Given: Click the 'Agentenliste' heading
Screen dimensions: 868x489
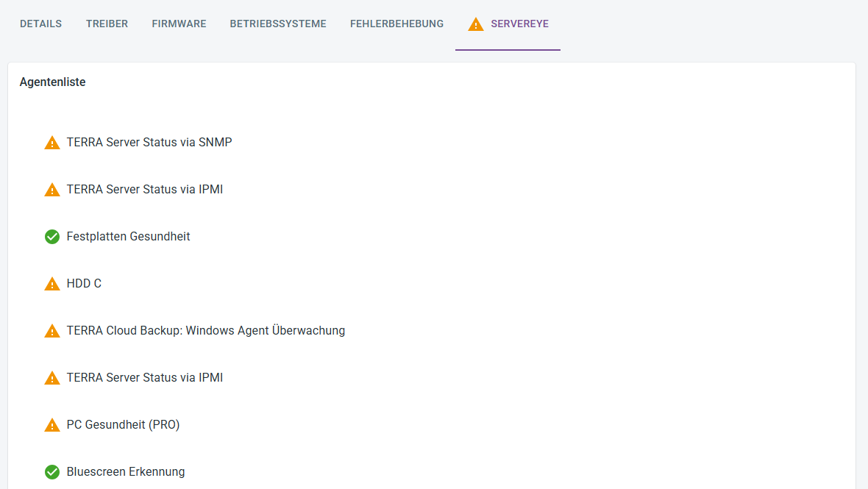Looking at the screenshot, I should (52, 82).
